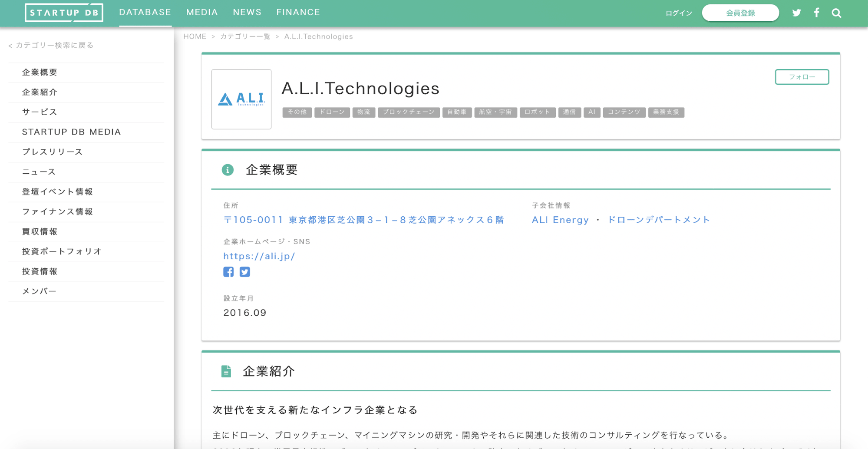Click the AI category tag

coord(592,112)
